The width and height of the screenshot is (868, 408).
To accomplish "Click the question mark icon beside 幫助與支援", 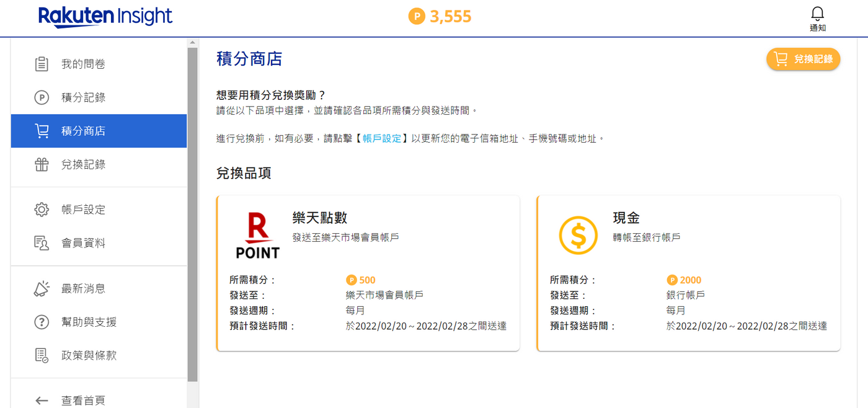I will pos(42,322).
